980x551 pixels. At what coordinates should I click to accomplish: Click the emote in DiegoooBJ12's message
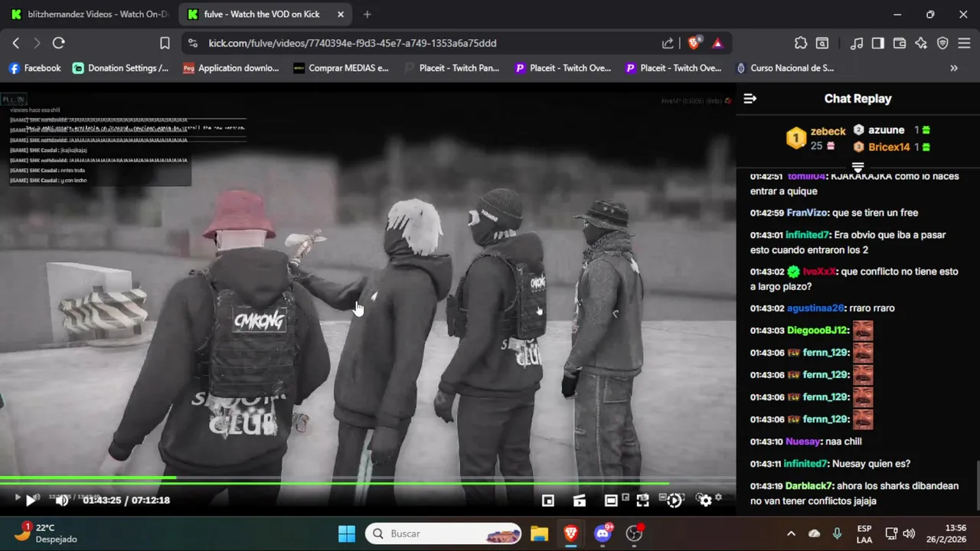point(863,331)
